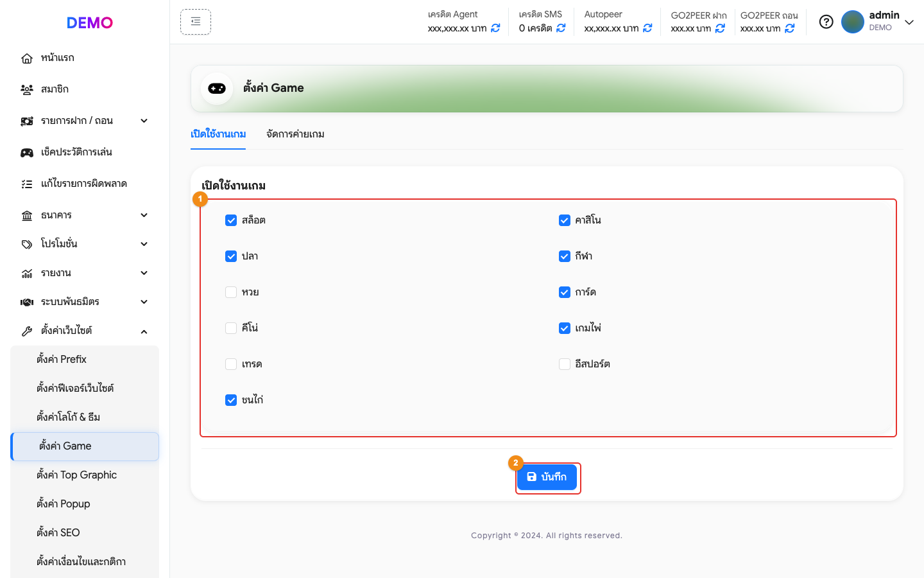Enable the เทรด checkbox
Image resolution: width=924 pixels, height=578 pixels.
click(231, 364)
